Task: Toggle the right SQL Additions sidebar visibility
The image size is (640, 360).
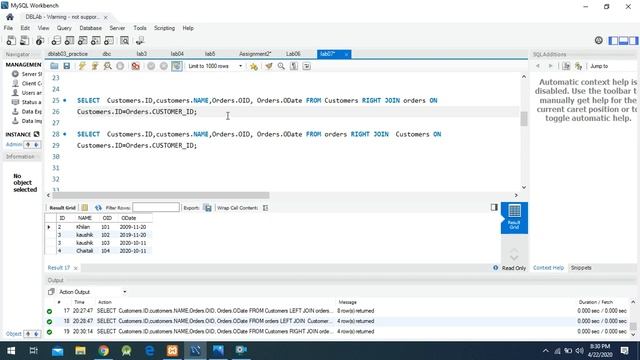Action: click(x=633, y=40)
